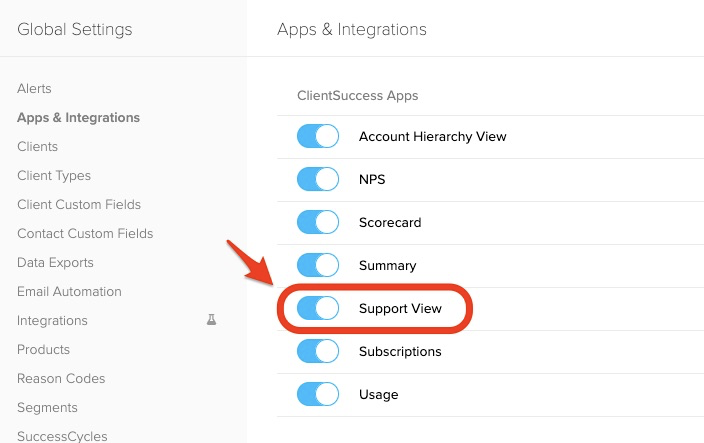Open Client Types settings page
This screenshot has height=443, width=704.
54,175
